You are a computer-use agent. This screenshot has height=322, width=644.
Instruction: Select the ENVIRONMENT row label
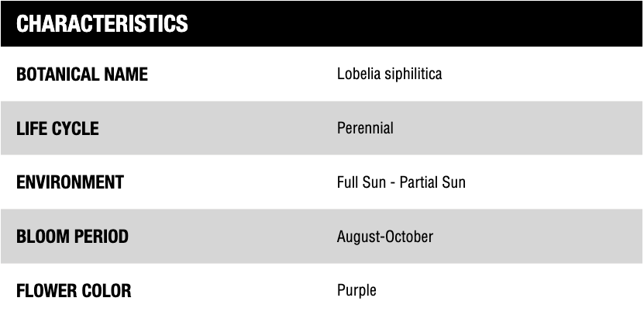point(70,182)
